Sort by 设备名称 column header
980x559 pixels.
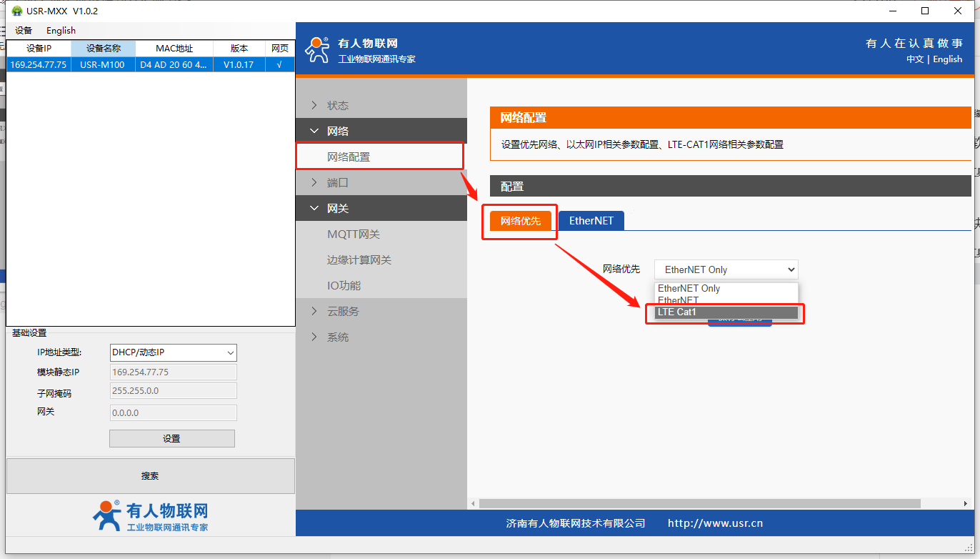click(103, 49)
